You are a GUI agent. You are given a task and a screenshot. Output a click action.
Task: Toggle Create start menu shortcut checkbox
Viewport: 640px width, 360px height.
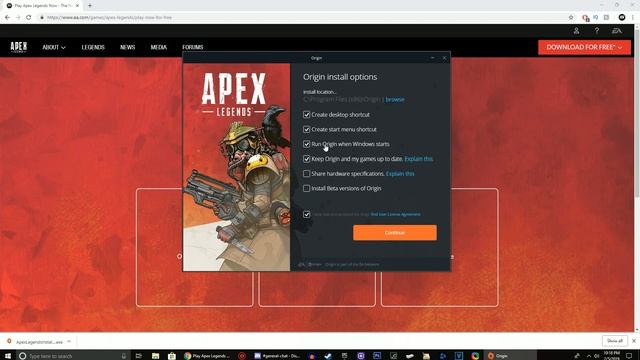pyautogui.click(x=307, y=129)
